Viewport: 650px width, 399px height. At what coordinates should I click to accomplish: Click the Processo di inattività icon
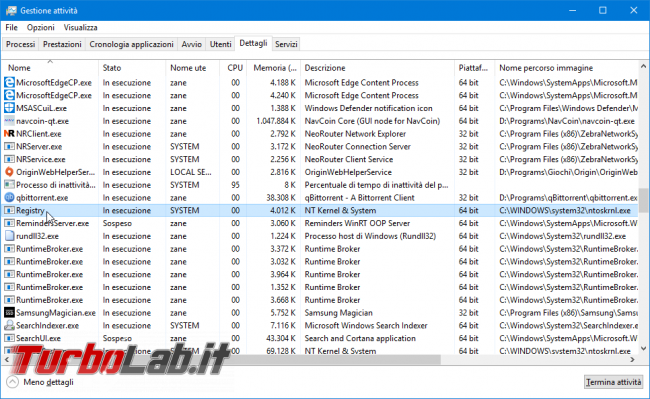9,185
